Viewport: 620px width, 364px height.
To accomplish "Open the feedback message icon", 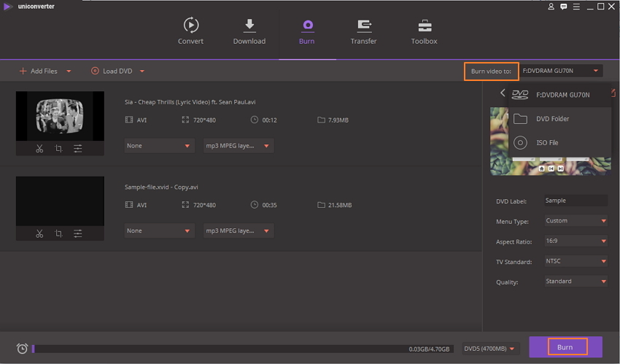I will click(563, 7).
